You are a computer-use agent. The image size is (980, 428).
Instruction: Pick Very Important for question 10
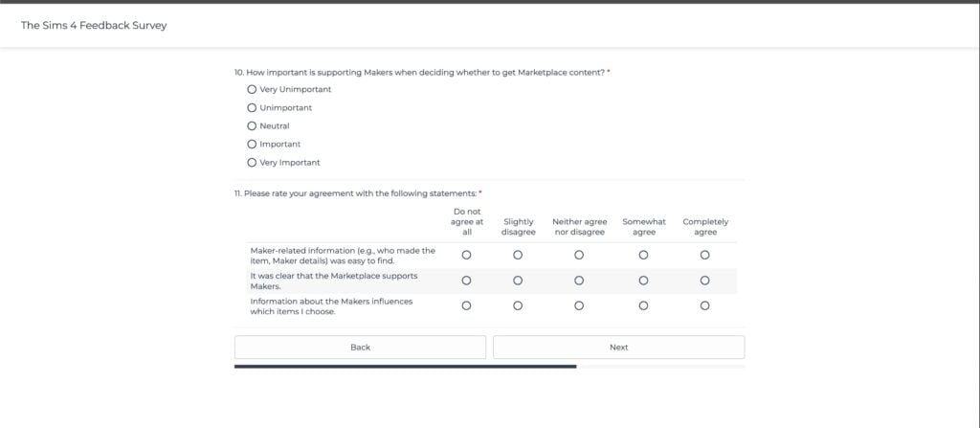(x=252, y=162)
